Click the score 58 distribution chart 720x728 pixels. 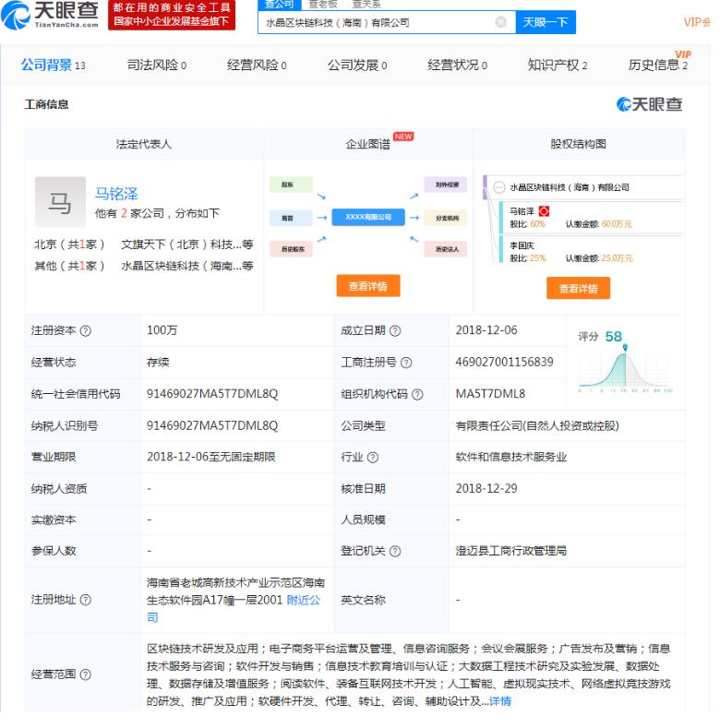[x=625, y=369]
